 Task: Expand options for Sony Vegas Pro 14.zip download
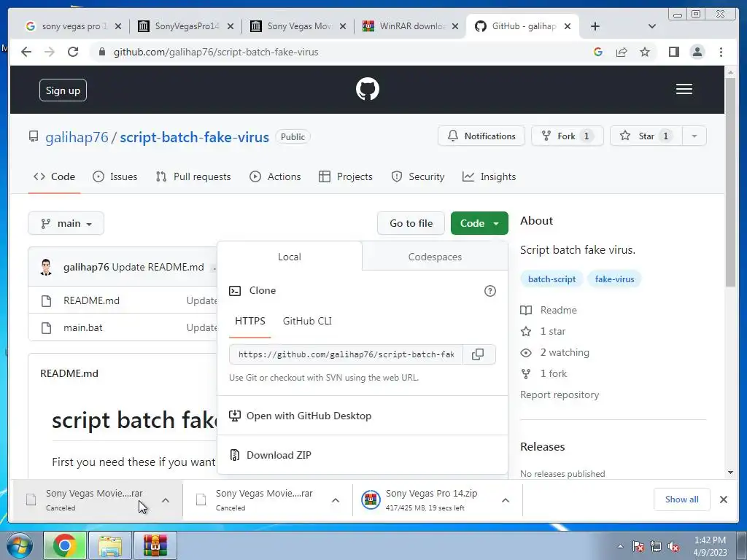tap(506, 500)
